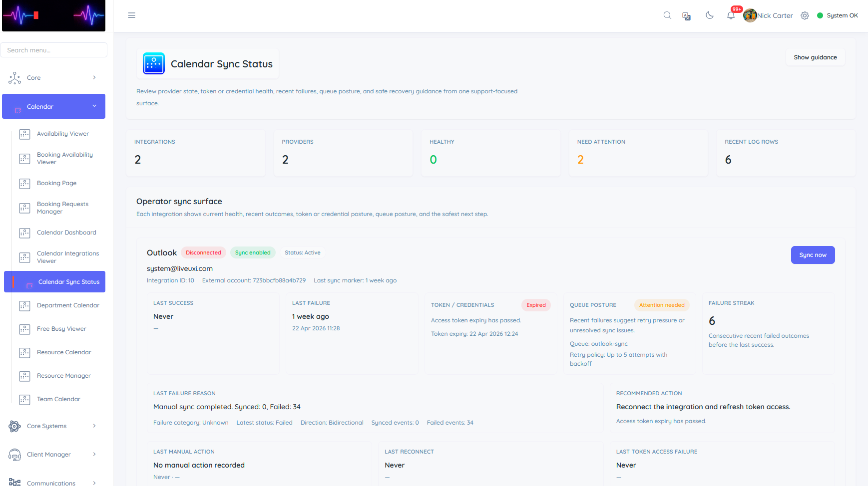Open the search magnifier icon in header

(667, 15)
